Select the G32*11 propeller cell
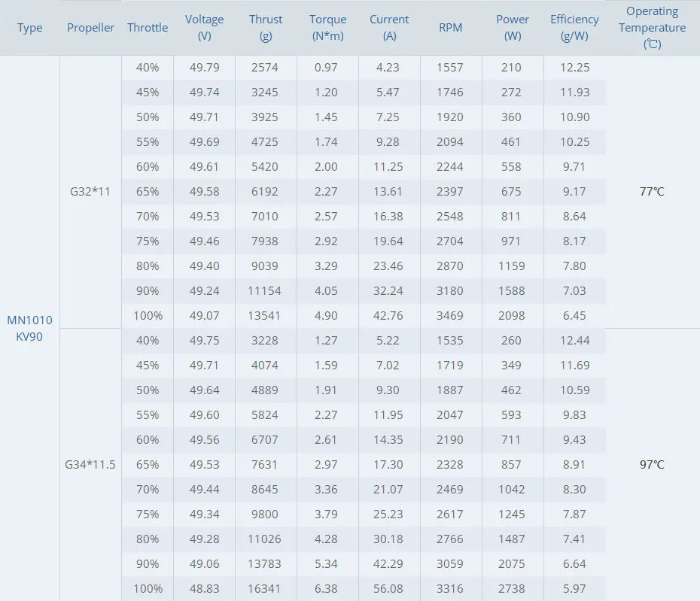Viewport: 700px width, 601px height. (90, 192)
